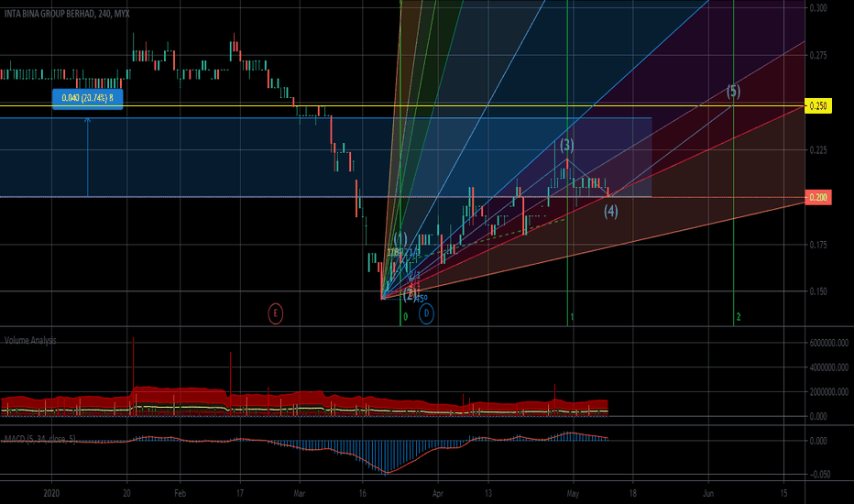854x504 pixels.
Task: Click the green time zone 0 marker
Action: click(405, 316)
